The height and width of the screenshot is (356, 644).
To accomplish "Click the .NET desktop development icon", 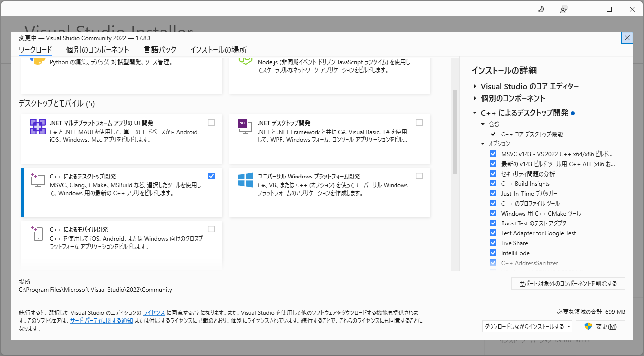I will tap(245, 127).
